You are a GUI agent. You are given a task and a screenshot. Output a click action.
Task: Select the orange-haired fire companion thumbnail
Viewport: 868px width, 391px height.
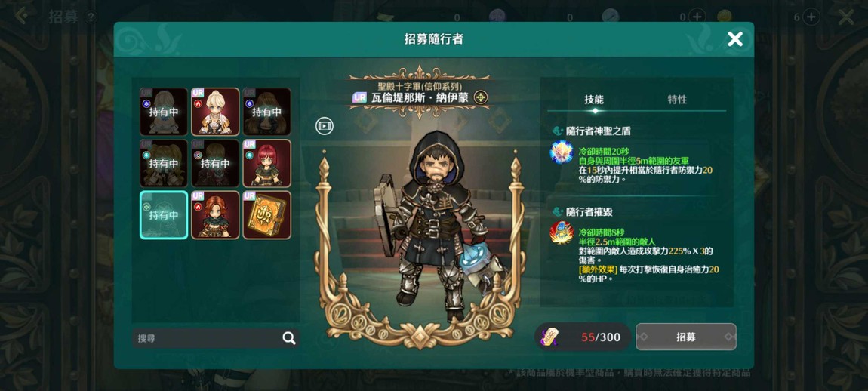point(215,215)
